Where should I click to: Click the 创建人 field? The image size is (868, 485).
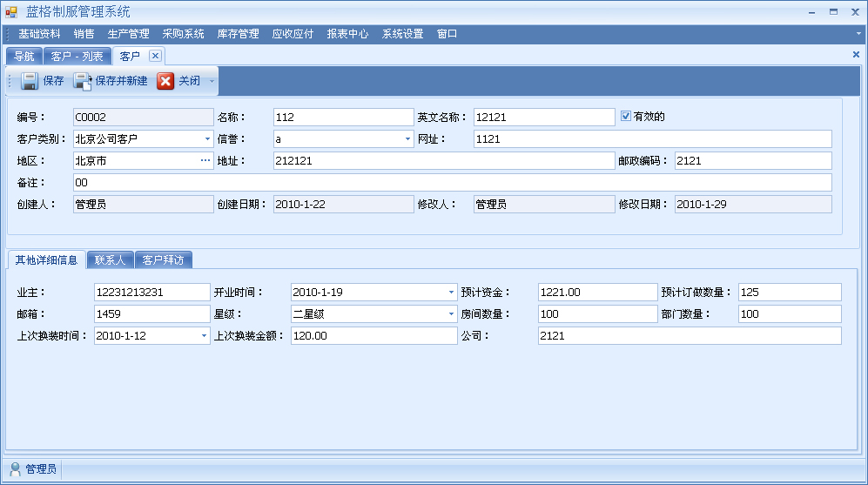tap(144, 205)
